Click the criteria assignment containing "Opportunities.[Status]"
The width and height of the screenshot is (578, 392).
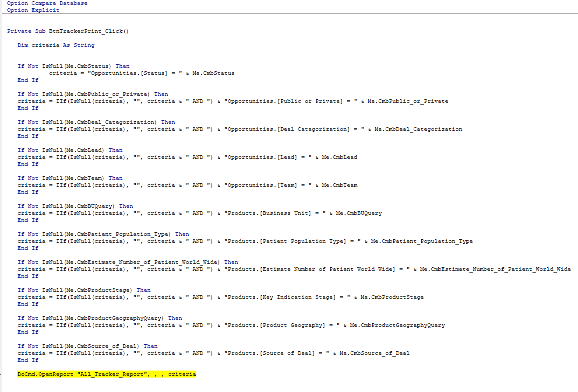(x=142, y=73)
